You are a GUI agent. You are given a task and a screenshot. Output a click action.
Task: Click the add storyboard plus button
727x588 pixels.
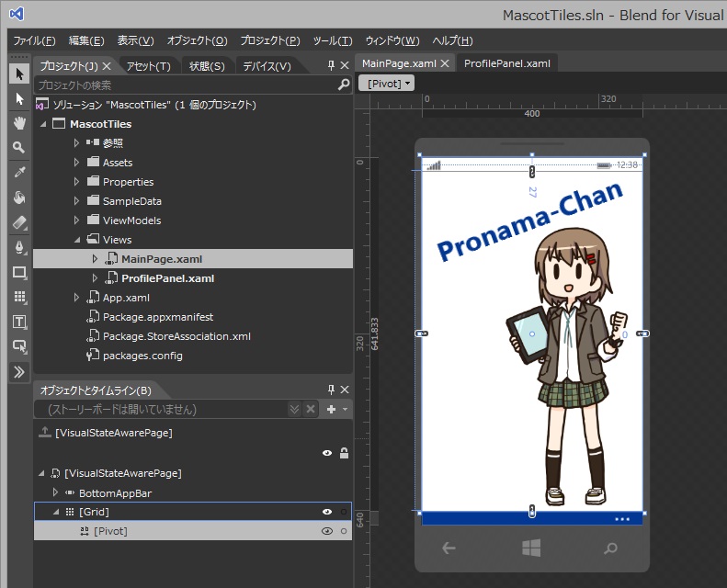click(331, 409)
